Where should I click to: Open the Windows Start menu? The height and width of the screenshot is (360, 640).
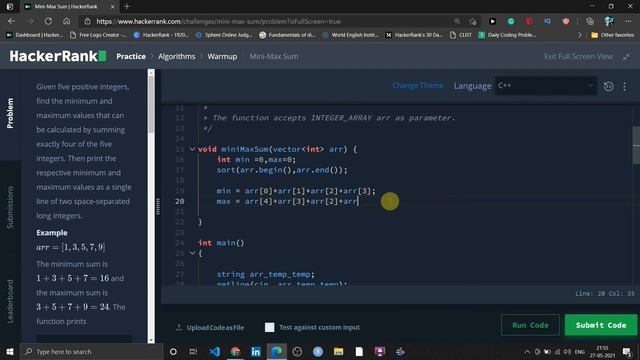10,351
